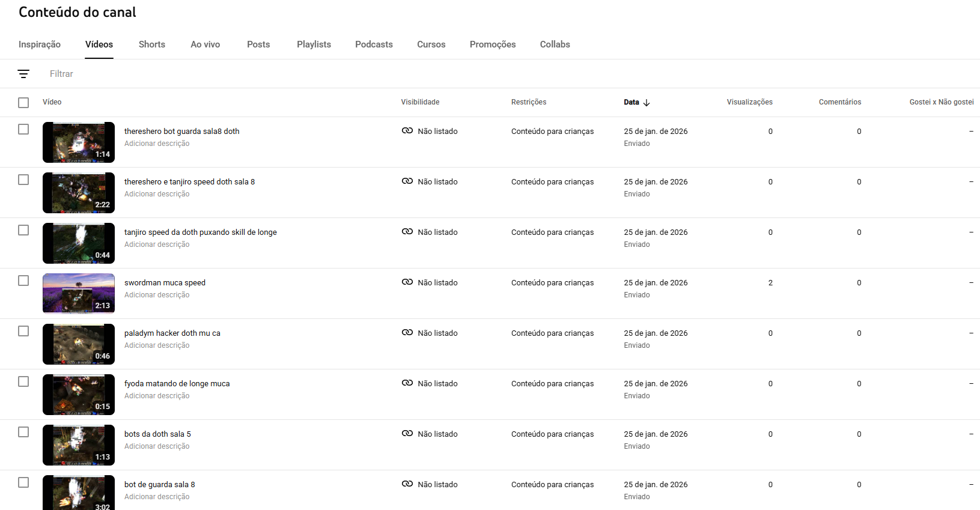Image resolution: width=980 pixels, height=510 pixels.
Task: Click visibility link icon for paladym hacker video
Action: 407,333
